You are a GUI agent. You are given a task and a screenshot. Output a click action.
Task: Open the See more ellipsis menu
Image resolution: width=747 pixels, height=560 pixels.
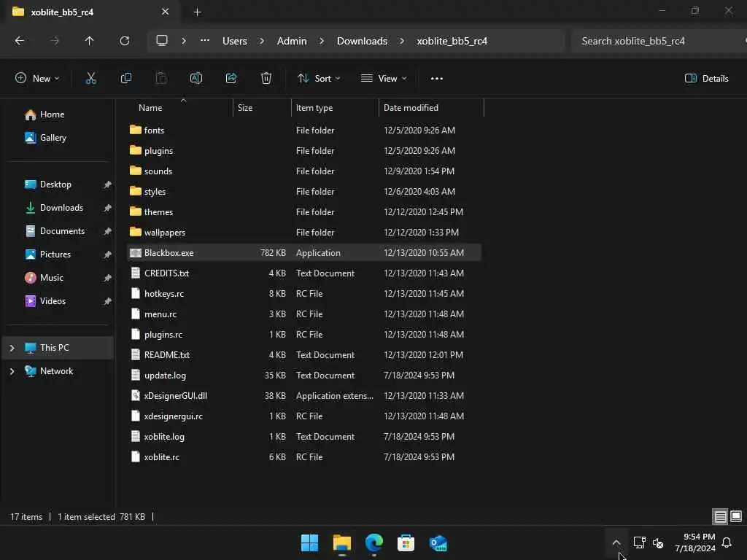pyautogui.click(x=437, y=79)
